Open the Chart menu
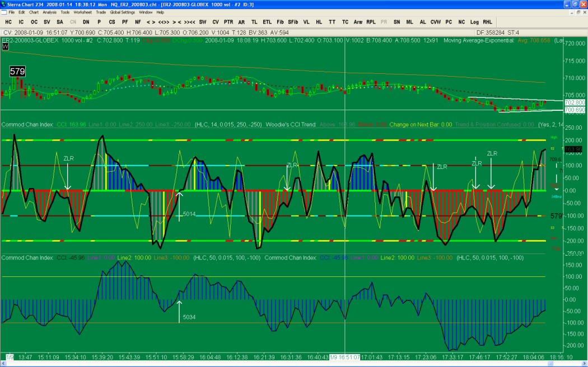The height and width of the screenshot is (367, 588). tap(34, 12)
